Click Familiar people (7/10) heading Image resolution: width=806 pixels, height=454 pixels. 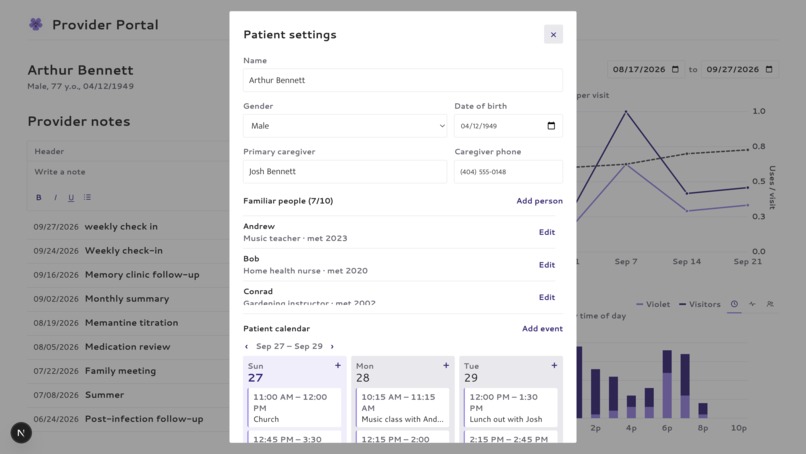[x=288, y=201]
